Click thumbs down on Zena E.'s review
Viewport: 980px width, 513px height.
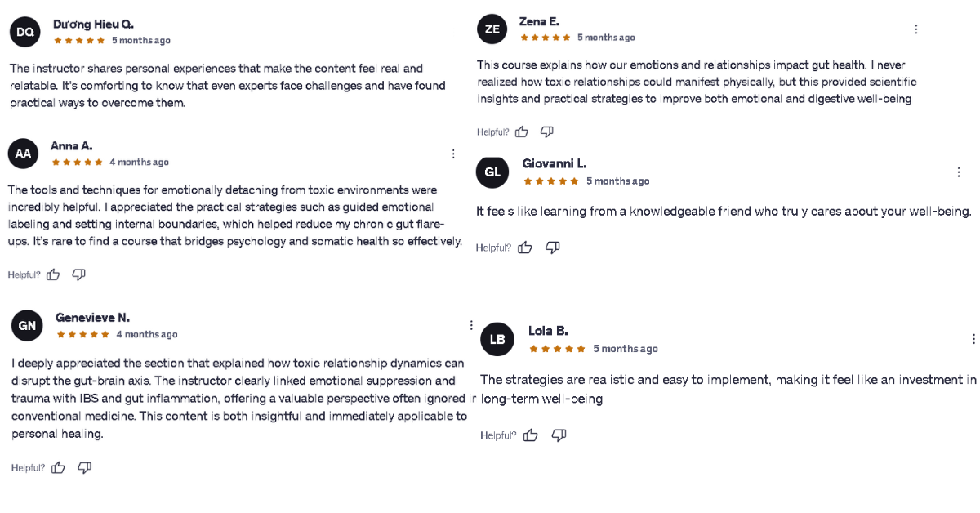(x=547, y=132)
